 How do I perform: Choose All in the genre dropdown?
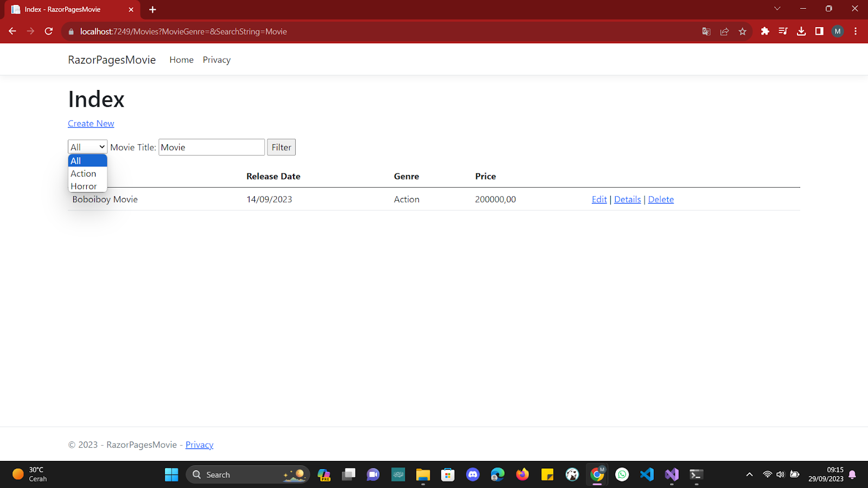[76, 160]
